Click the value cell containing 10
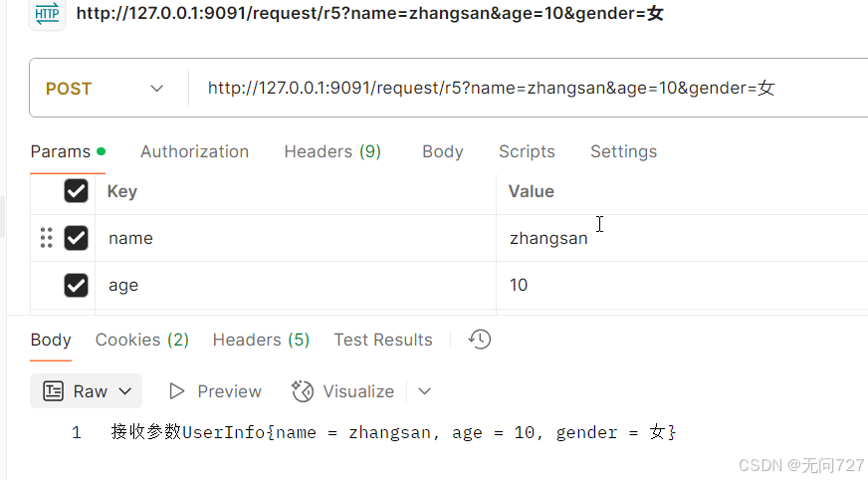This screenshot has height=480, width=868. point(682,285)
